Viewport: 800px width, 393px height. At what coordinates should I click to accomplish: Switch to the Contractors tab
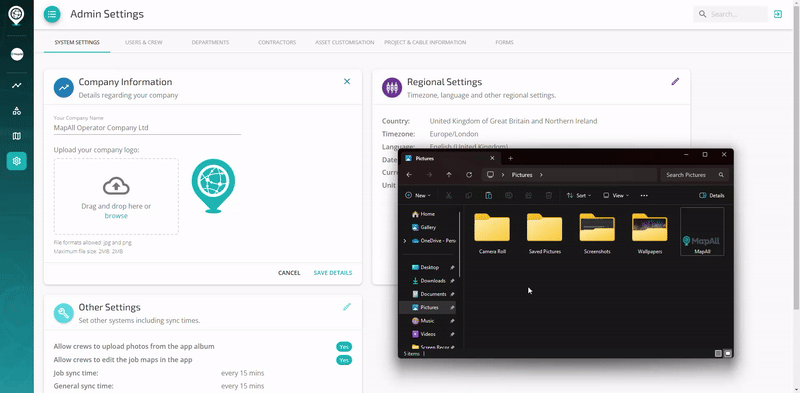click(x=277, y=42)
